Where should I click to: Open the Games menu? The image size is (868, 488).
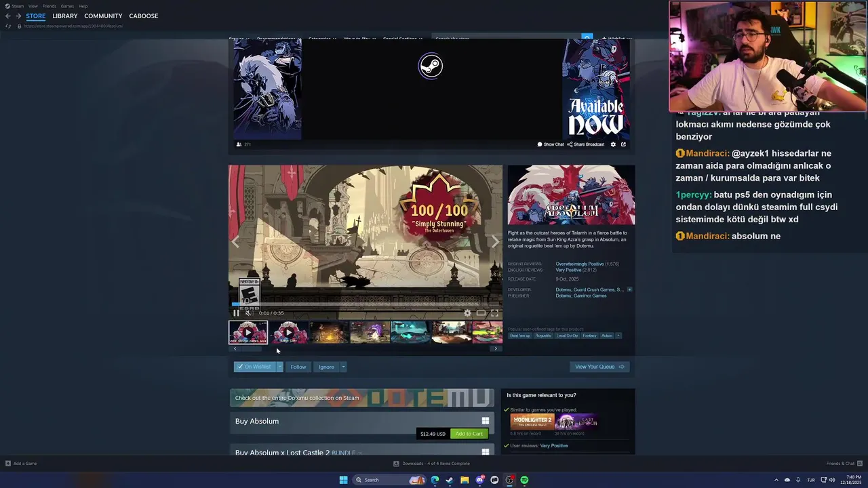pyautogui.click(x=67, y=6)
